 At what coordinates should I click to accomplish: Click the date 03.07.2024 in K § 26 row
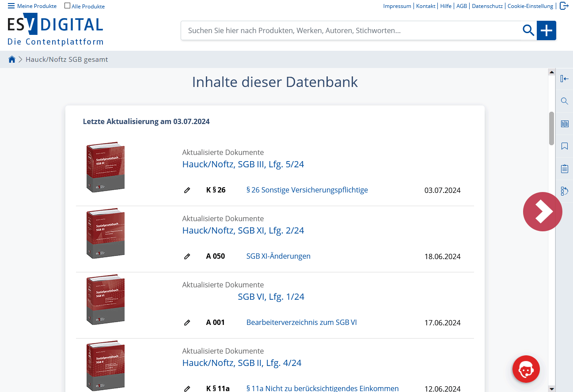tap(442, 190)
